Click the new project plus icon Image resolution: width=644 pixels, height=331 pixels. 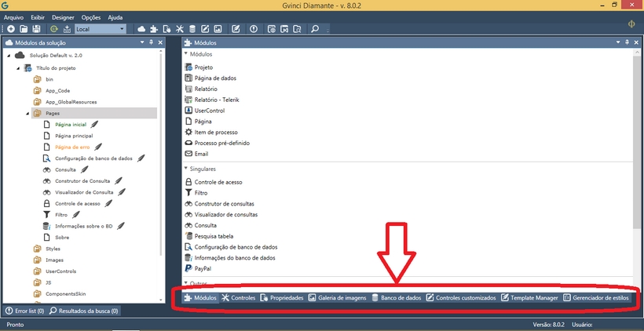click(x=11, y=29)
